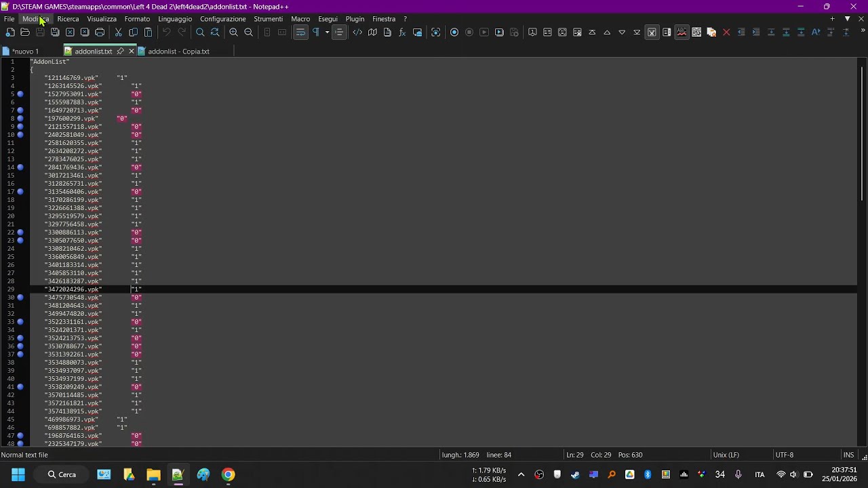Click the Cerca taskbar search box
The width and height of the screenshot is (868, 488).
point(62,474)
